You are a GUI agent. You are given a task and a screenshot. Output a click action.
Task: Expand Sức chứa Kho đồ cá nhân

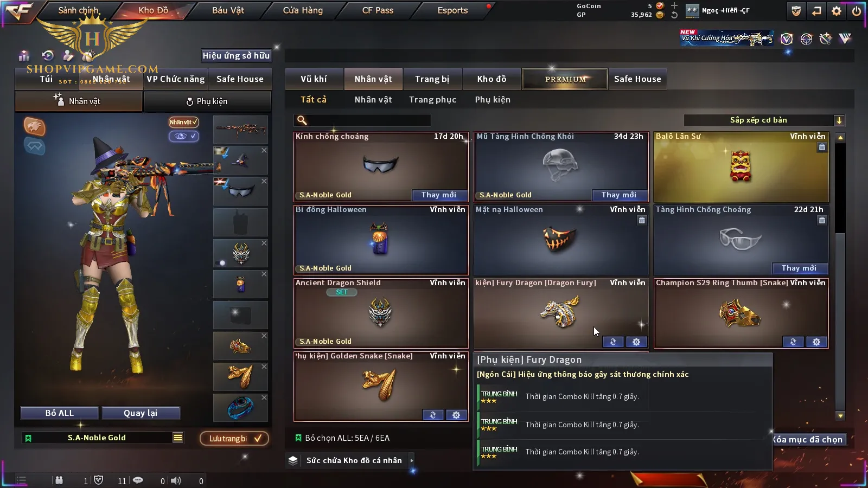412,460
